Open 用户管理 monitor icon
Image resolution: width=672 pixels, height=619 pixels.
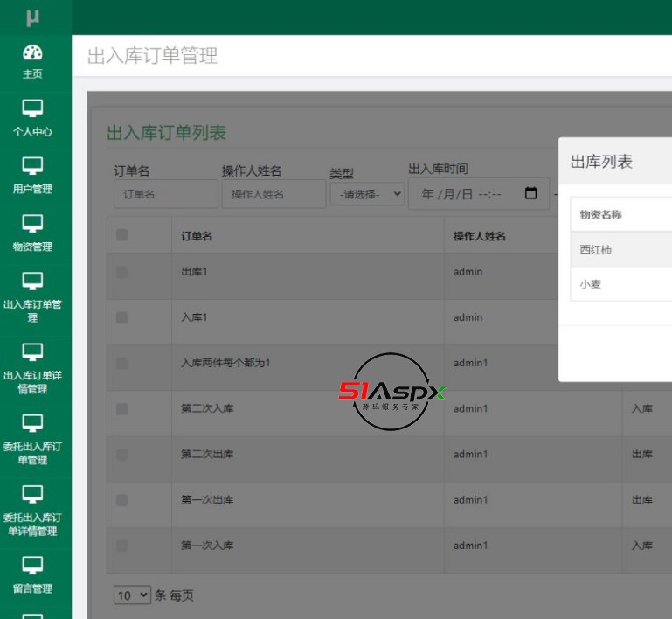(32, 166)
